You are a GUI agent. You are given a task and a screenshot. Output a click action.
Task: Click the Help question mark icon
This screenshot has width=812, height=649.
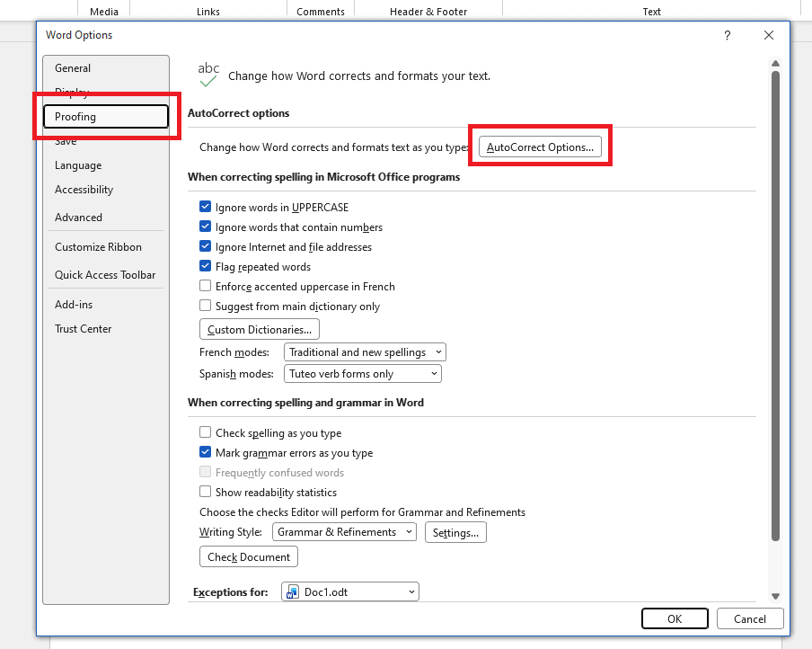click(x=727, y=35)
